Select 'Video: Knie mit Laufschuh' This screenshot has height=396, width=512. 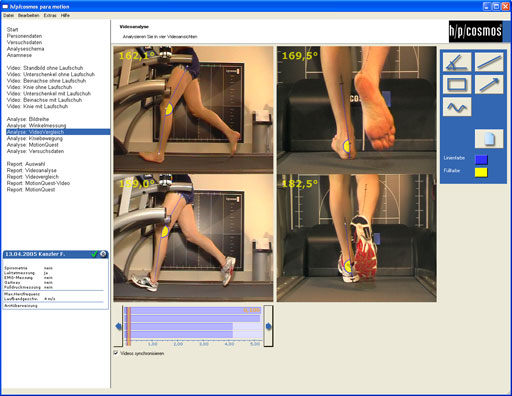tap(37, 106)
